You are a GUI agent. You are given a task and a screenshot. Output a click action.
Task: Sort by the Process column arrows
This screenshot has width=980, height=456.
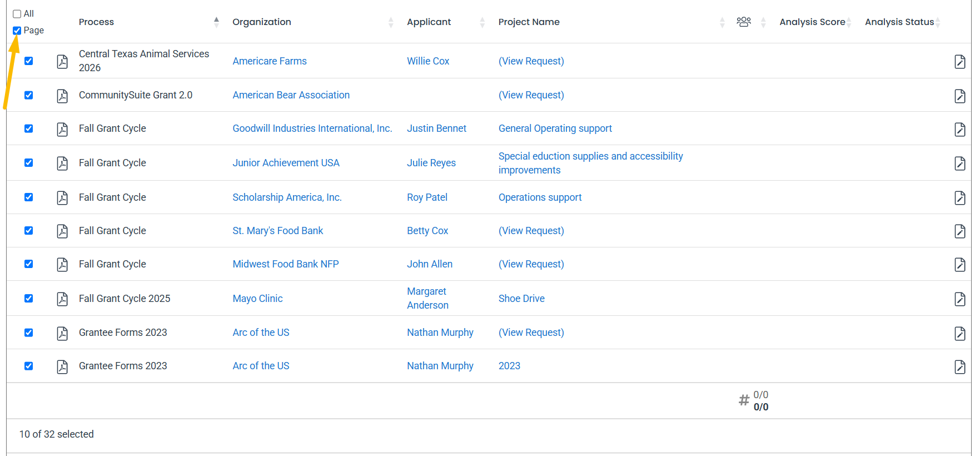click(x=217, y=22)
